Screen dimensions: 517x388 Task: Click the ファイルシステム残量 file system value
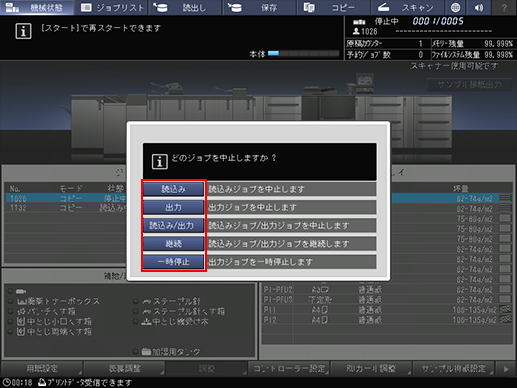click(498, 55)
